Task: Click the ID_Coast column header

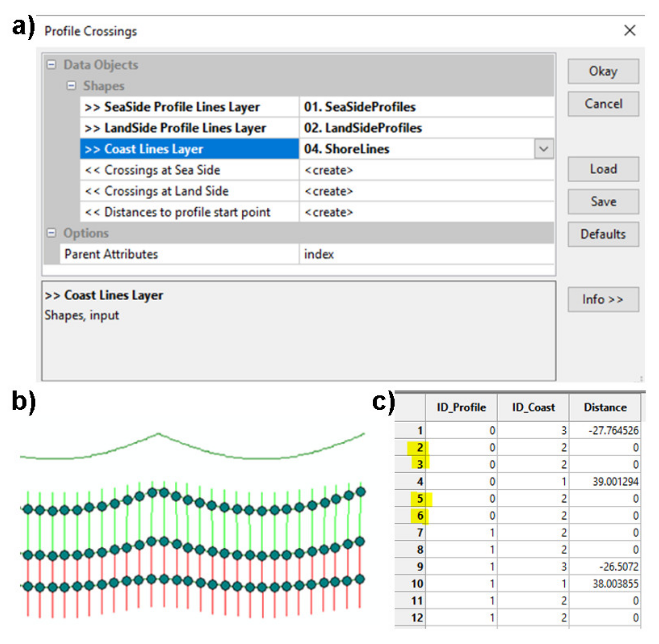Action: [533, 407]
